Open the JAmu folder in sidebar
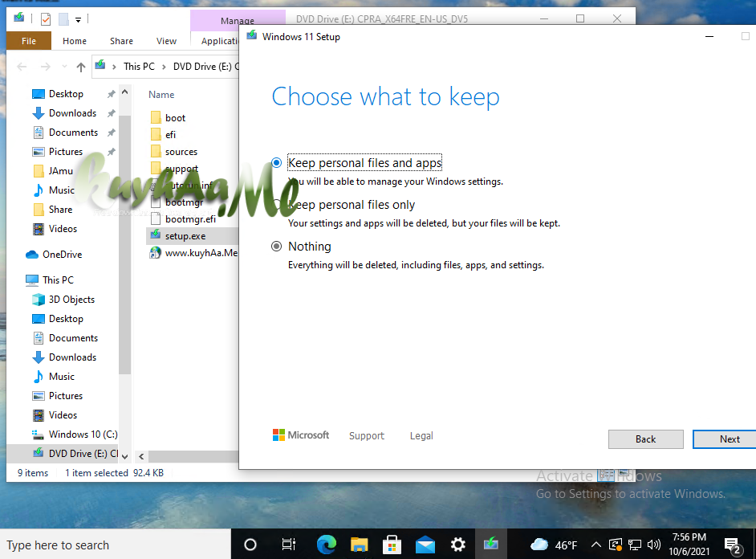 [61, 171]
